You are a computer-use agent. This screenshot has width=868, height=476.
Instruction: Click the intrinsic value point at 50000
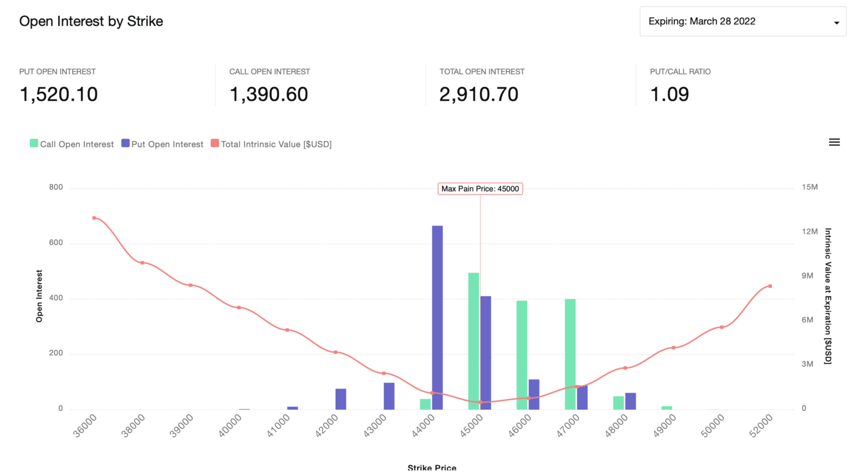(x=722, y=327)
